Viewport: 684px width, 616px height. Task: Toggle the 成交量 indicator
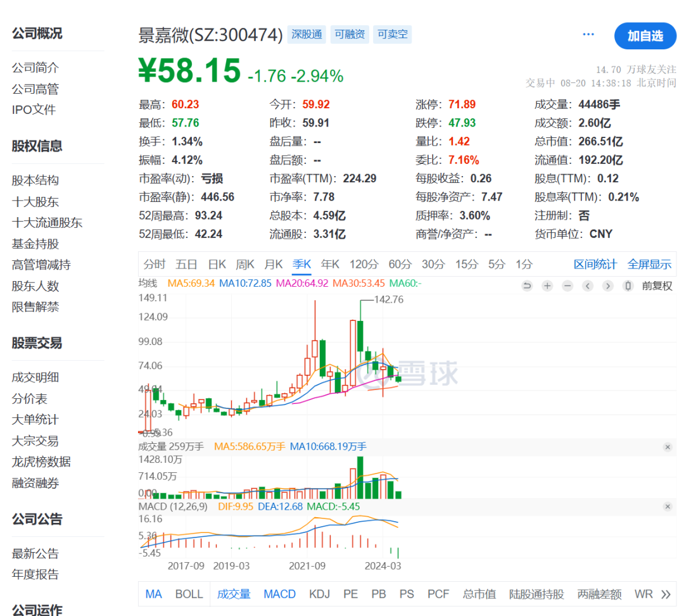coord(234,594)
